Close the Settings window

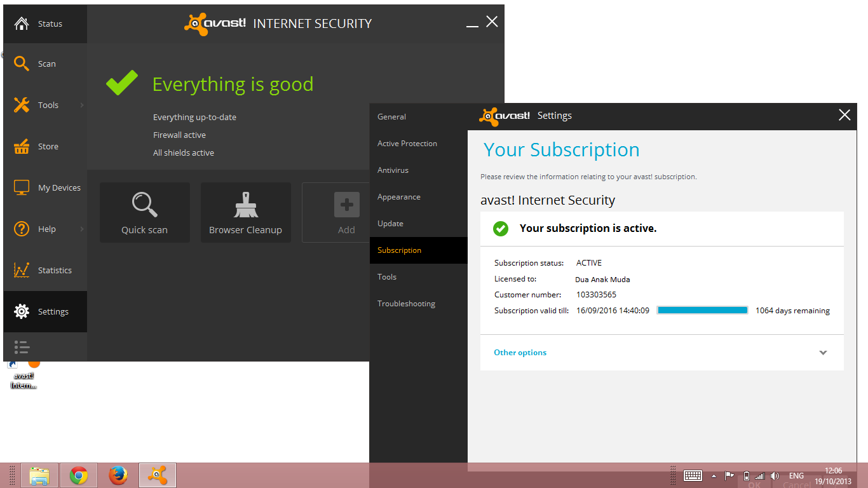click(844, 115)
